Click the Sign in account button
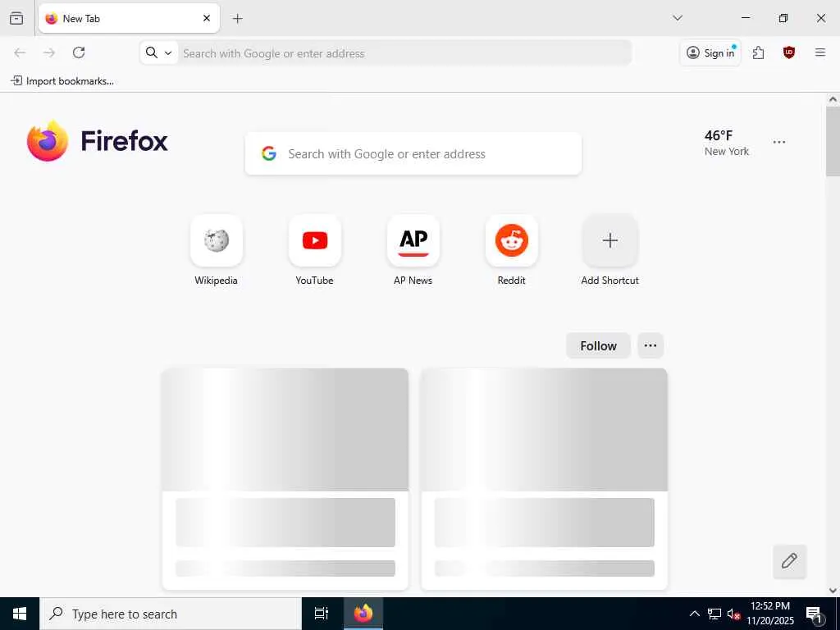 710,52
